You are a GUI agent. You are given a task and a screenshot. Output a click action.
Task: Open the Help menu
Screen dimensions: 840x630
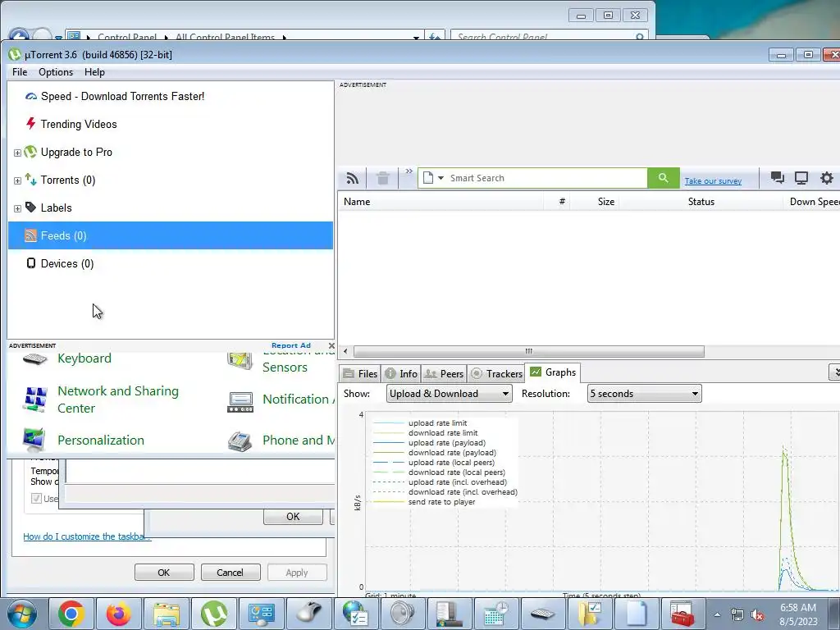[x=95, y=72]
